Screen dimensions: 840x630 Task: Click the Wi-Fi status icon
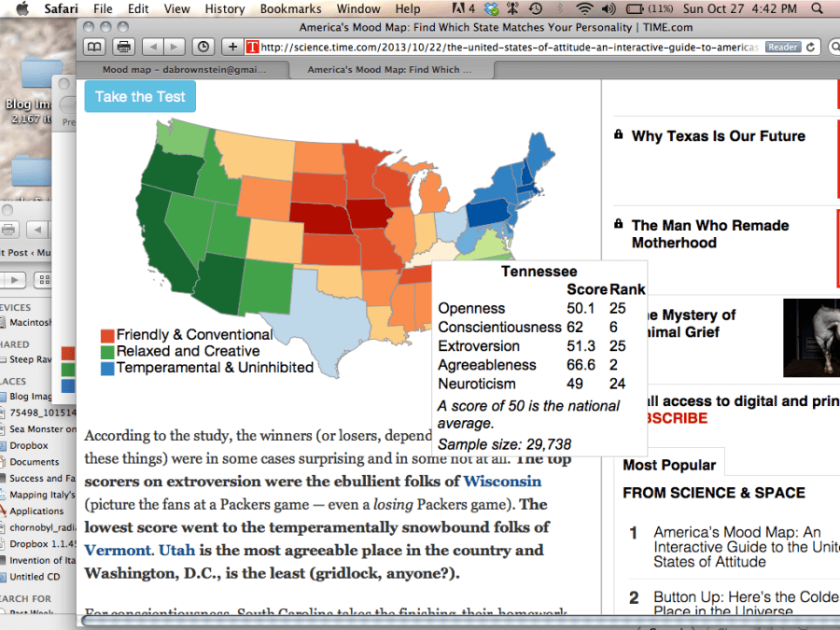coord(584,9)
